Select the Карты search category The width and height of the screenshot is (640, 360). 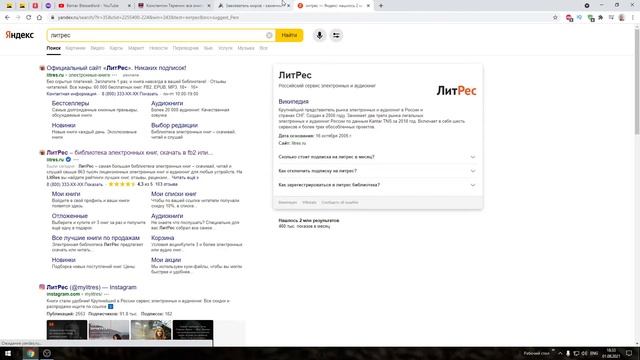tap(116, 48)
